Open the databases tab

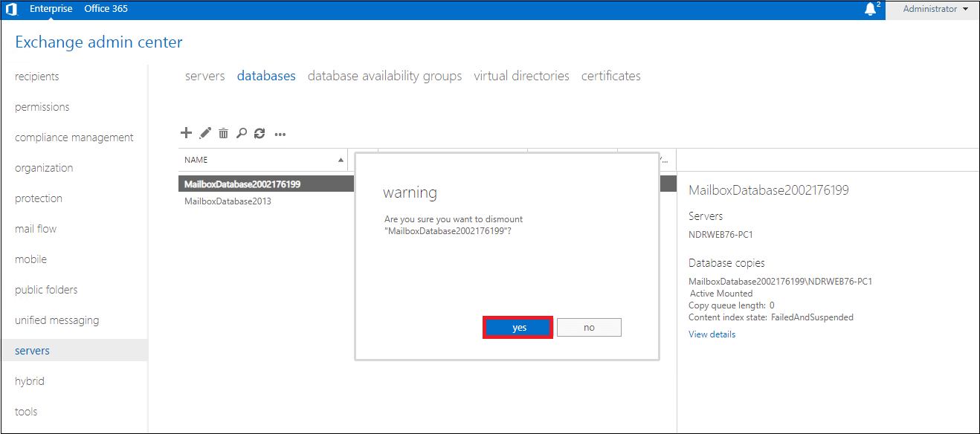coord(266,76)
